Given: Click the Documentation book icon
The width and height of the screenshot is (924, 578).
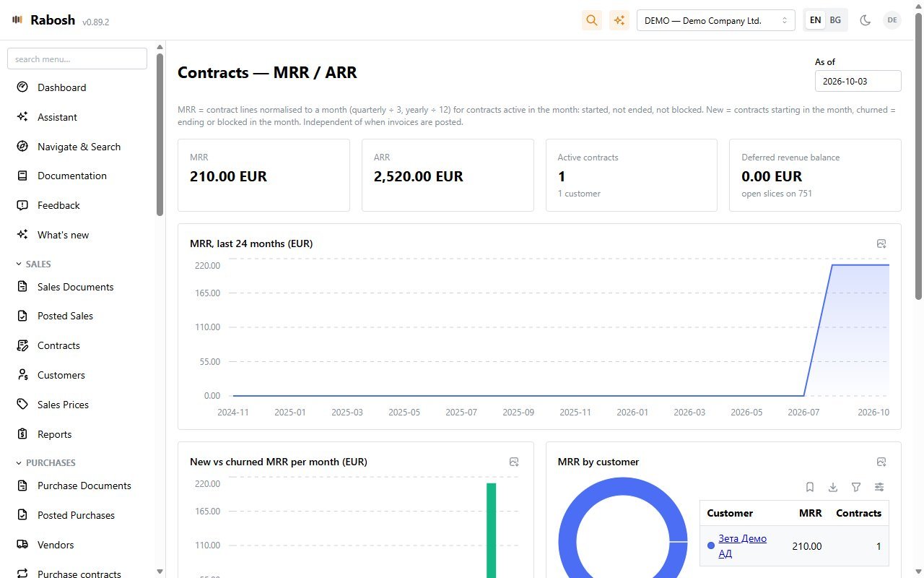Looking at the screenshot, I should tap(22, 176).
